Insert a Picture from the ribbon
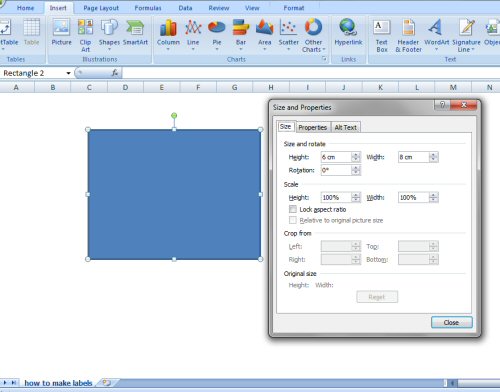500x392 pixels. click(x=61, y=32)
